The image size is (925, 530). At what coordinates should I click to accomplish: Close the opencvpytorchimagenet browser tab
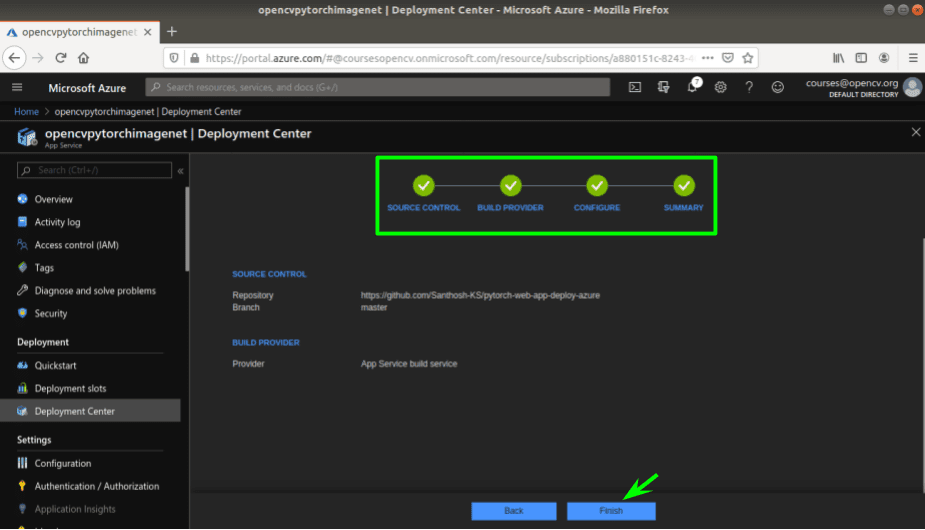pos(148,32)
